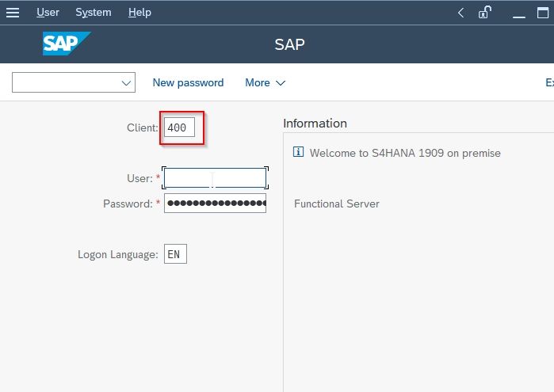Expand the command field dropdown arrow

126,83
